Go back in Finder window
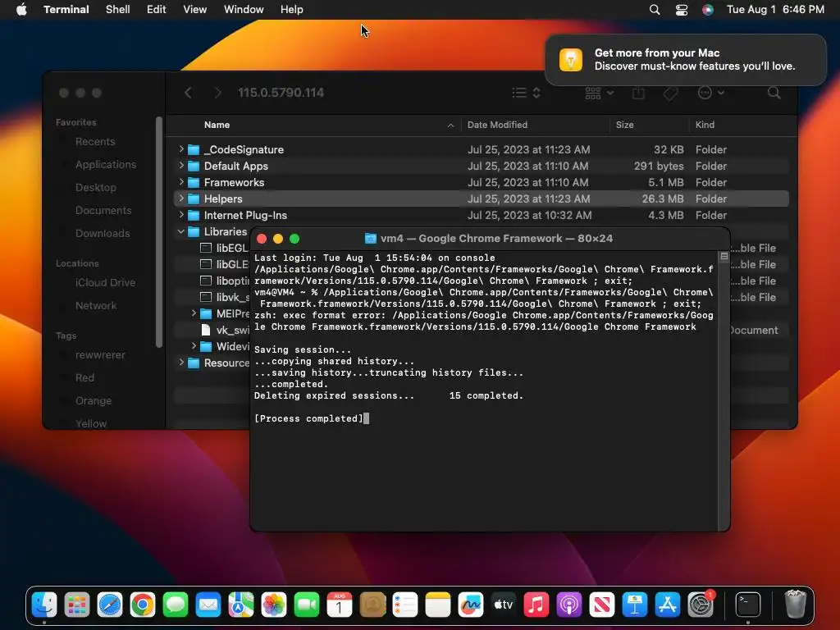This screenshot has height=630, width=840. [x=188, y=94]
